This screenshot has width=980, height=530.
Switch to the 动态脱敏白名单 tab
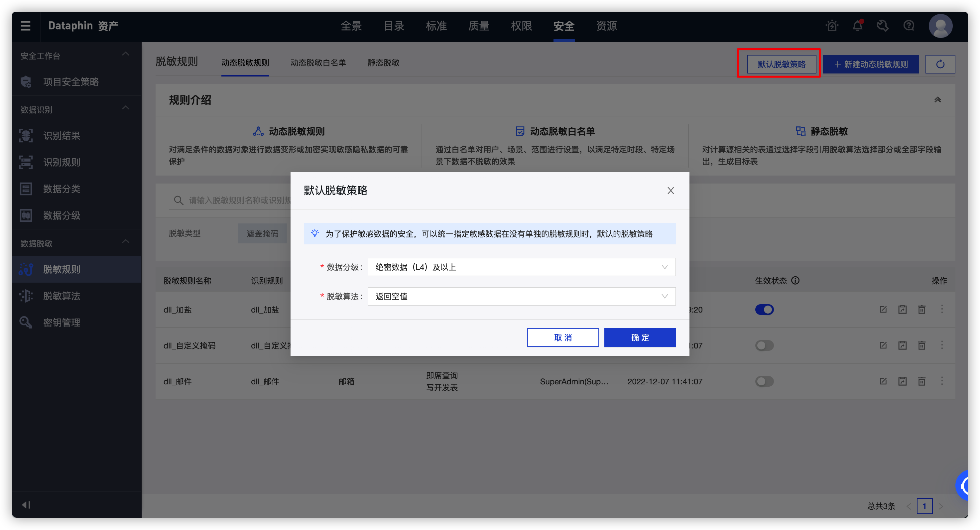[x=318, y=63]
